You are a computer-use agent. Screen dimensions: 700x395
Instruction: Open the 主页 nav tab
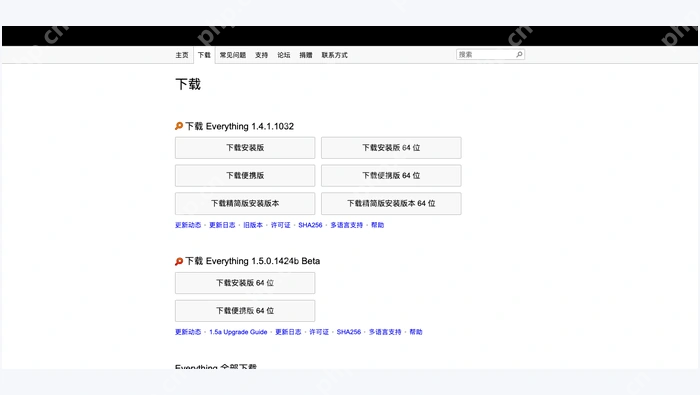(182, 55)
